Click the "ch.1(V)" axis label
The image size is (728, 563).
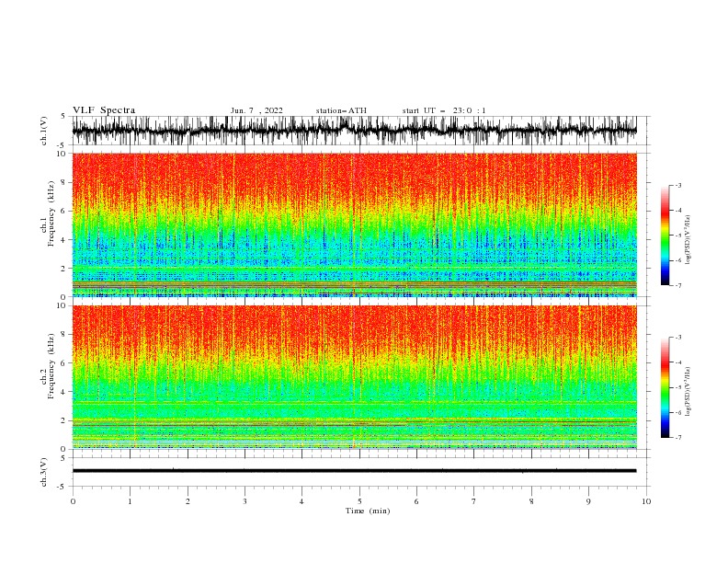(x=44, y=131)
